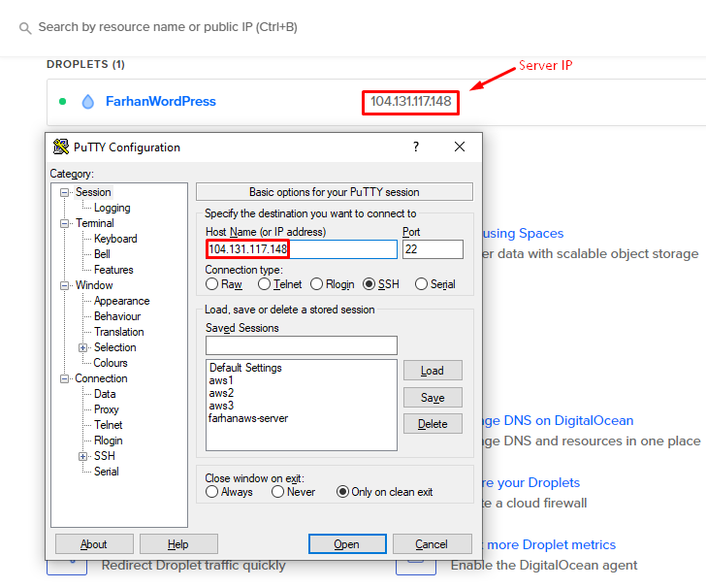Open the Serial category in tree
Screen dimensions: 706x588
click(107, 472)
